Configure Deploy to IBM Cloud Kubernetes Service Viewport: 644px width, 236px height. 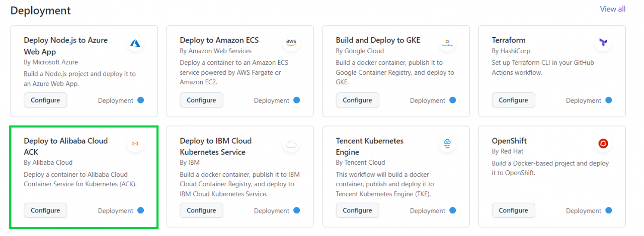click(201, 210)
